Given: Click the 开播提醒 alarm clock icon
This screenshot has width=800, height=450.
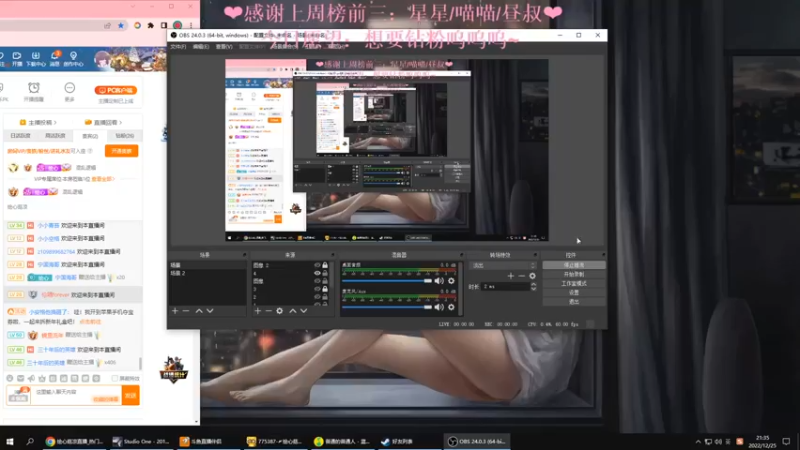Looking at the screenshot, I should (x=34, y=88).
